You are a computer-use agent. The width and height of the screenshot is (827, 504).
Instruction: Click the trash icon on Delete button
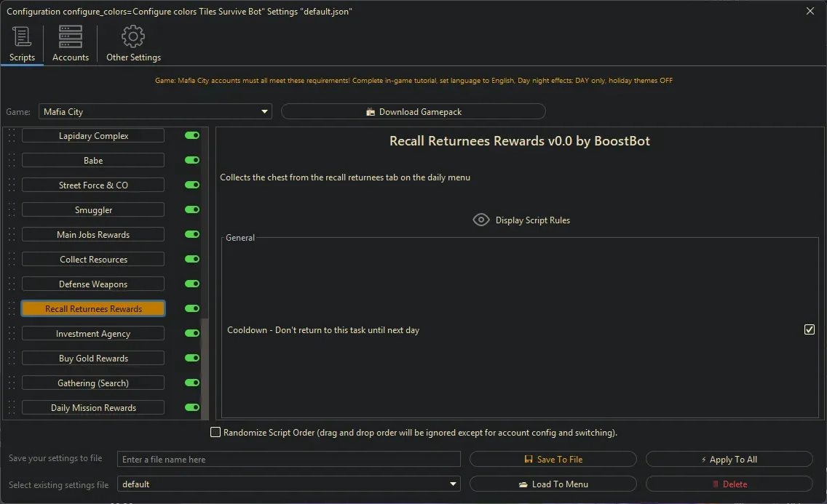[716, 484]
